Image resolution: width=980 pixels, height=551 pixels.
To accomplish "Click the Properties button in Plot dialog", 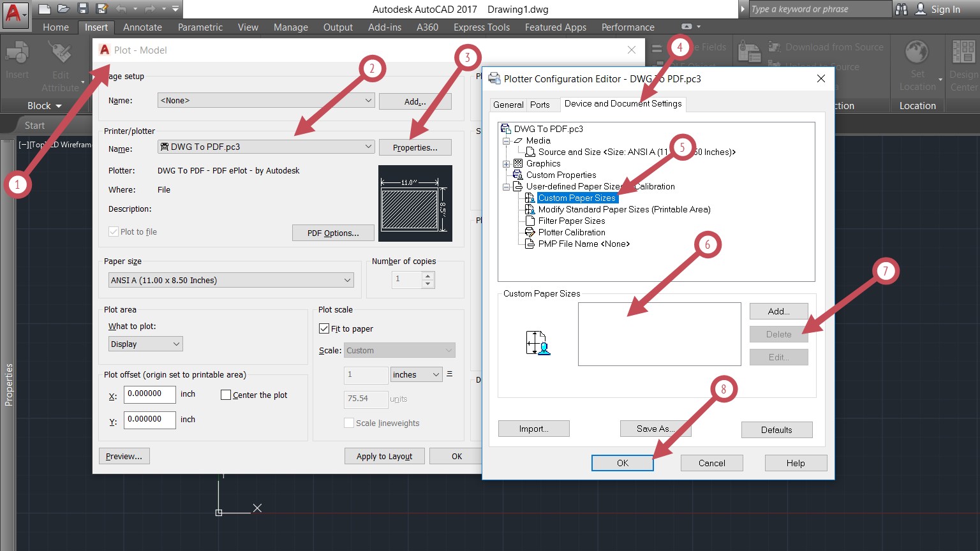I will 415,147.
